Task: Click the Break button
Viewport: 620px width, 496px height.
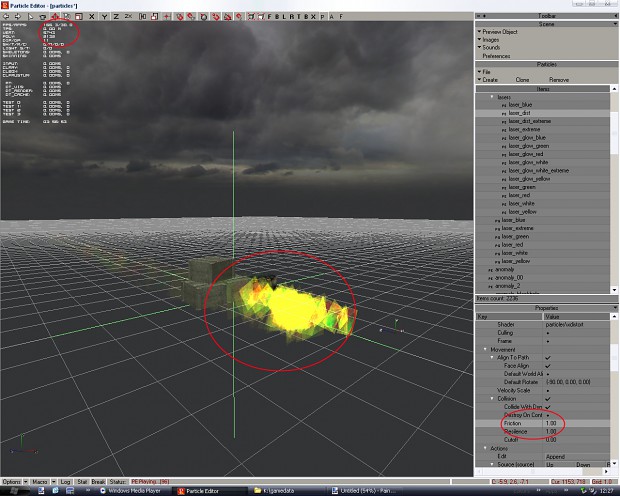Action: pyautogui.click(x=98, y=482)
